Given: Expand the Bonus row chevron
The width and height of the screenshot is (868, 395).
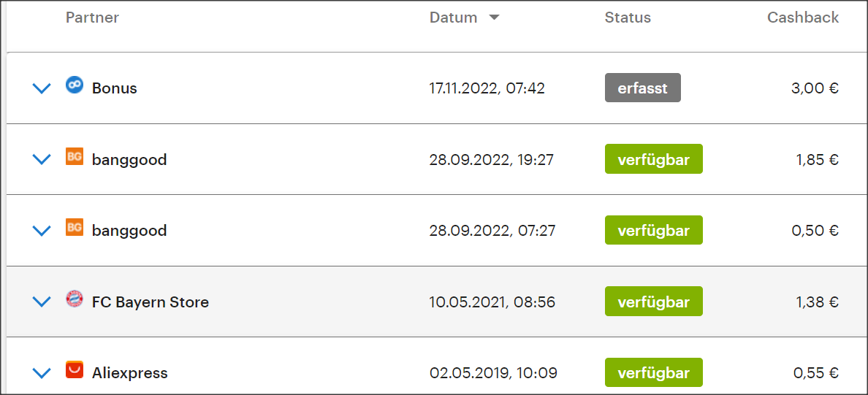Looking at the screenshot, I should tap(42, 88).
